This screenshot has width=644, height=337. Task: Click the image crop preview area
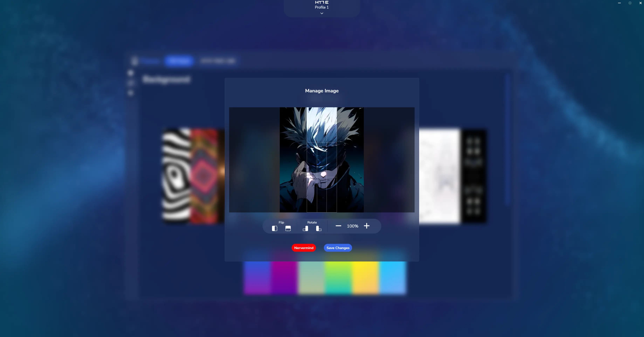coord(322,160)
